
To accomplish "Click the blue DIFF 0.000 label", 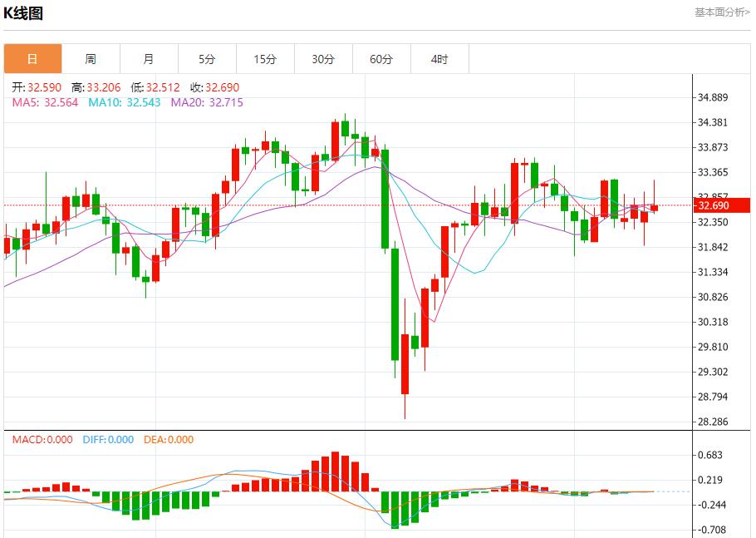I will pos(108,440).
